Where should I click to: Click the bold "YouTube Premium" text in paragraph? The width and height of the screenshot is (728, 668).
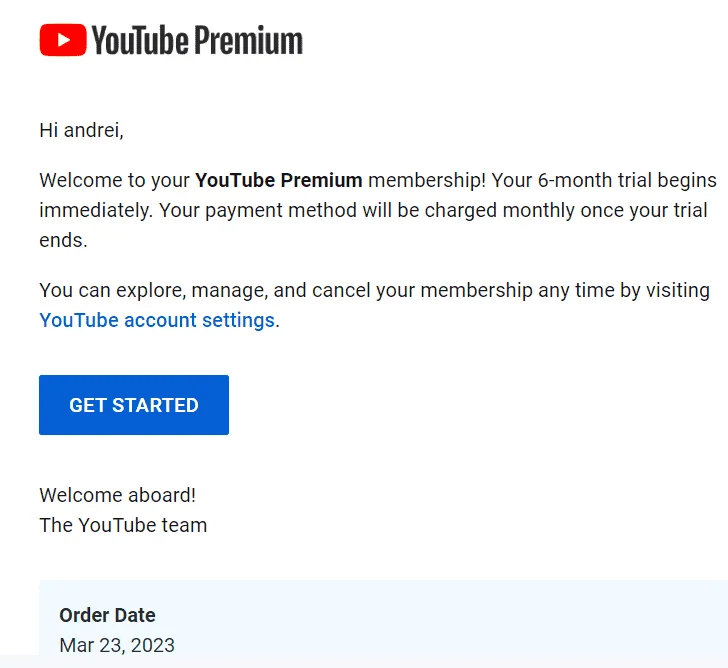pyautogui.click(x=279, y=180)
